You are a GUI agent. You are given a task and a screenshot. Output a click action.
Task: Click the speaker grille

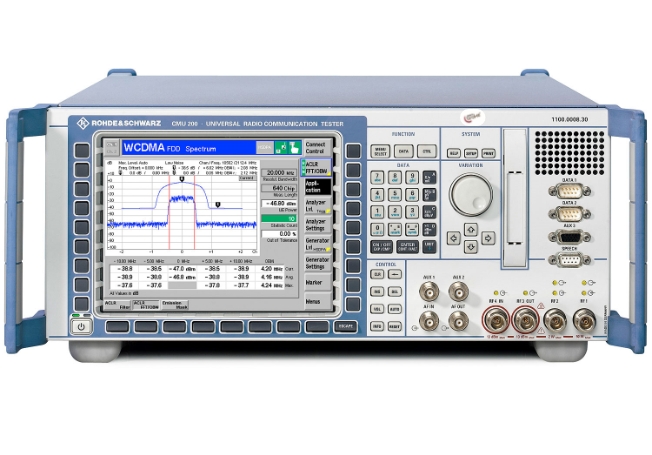569,153
